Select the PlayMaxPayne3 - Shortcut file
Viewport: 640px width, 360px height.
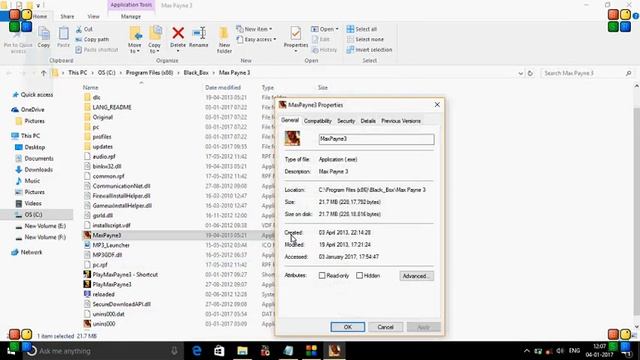125,275
